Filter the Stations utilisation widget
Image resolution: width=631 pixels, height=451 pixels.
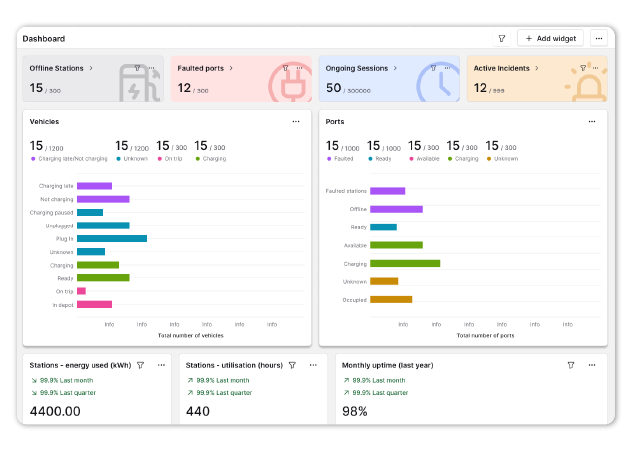[292, 366]
